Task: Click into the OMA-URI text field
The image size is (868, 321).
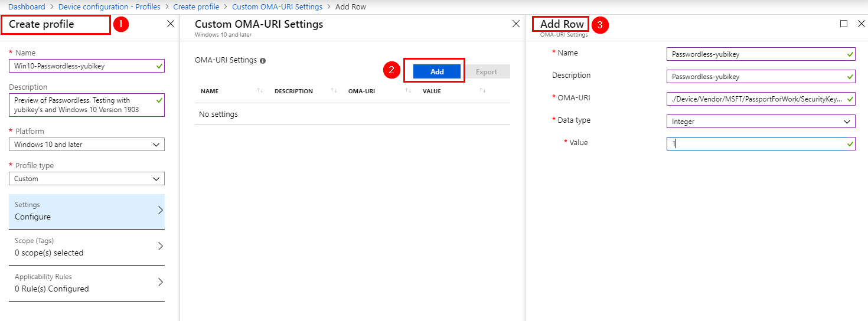Action: tap(756, 99)
